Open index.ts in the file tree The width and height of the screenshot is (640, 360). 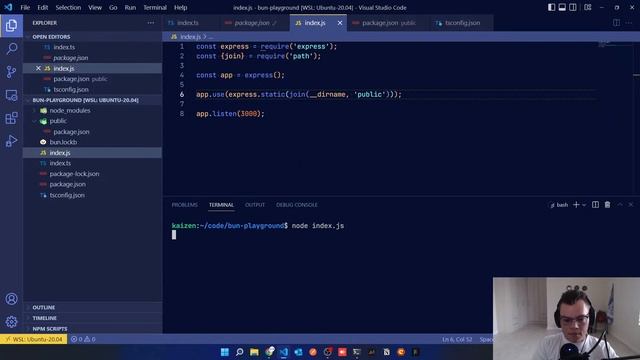[93, 163]
